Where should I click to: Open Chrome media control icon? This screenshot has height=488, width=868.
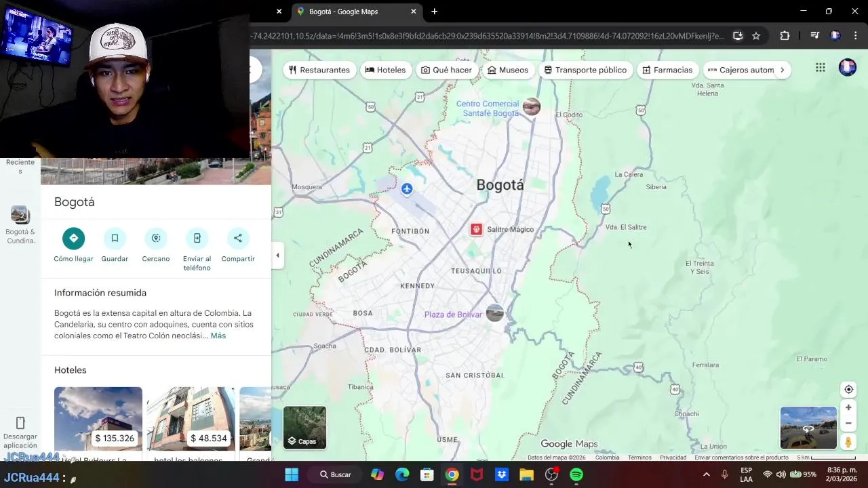pos(816,36)
